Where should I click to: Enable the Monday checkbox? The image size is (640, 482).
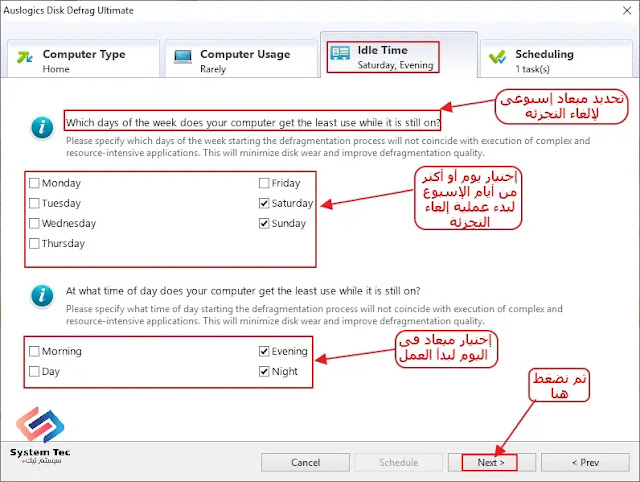34,183
